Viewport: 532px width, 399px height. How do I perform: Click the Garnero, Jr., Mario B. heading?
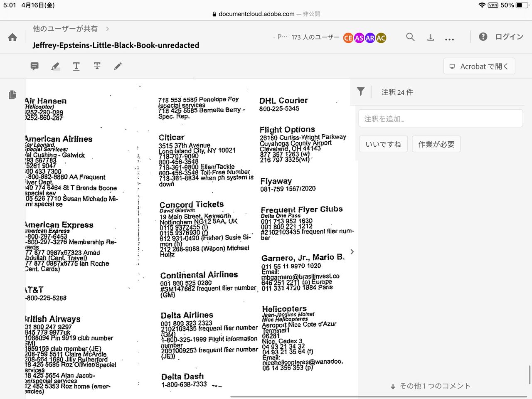pos(303,258)
